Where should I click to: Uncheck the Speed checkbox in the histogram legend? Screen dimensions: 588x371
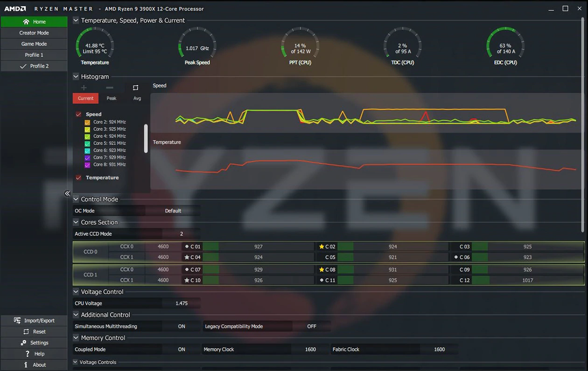click(78, 114)
